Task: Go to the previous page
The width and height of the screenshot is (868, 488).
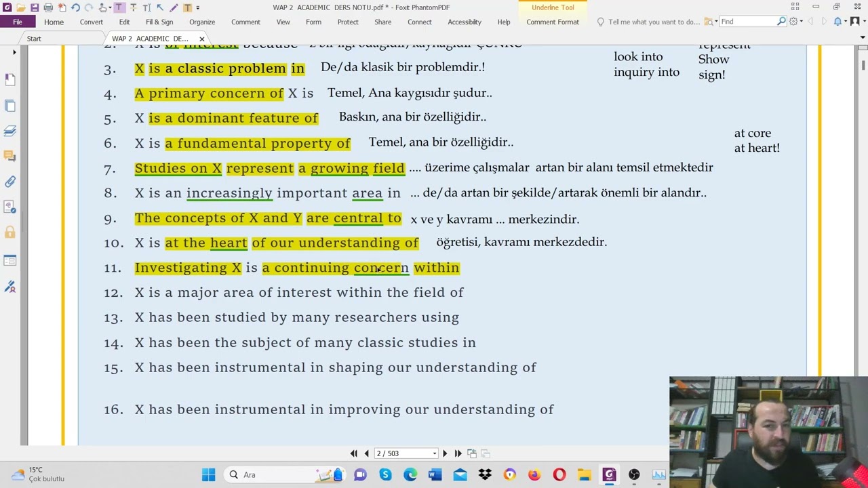Action: click(x=366, y=453)
